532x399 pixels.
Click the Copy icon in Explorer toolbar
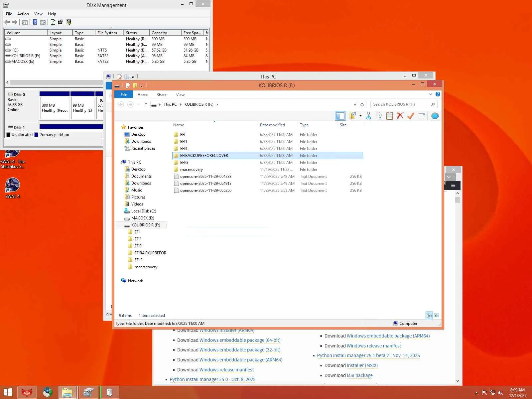click(379, 116)
